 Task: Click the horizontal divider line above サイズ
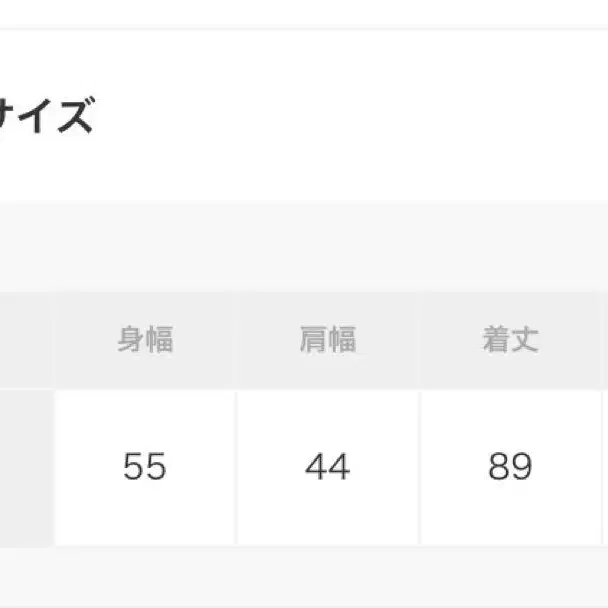tap(300, 29)
